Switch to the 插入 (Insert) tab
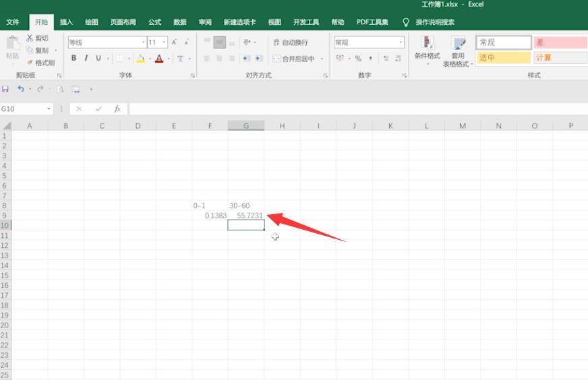The image size is (588, 380). pyautogui.click(x=66, y=22)
